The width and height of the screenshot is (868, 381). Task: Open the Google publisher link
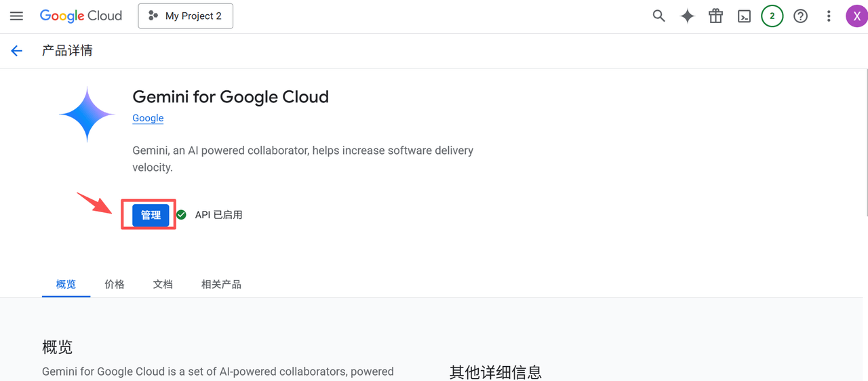(148, 118)
